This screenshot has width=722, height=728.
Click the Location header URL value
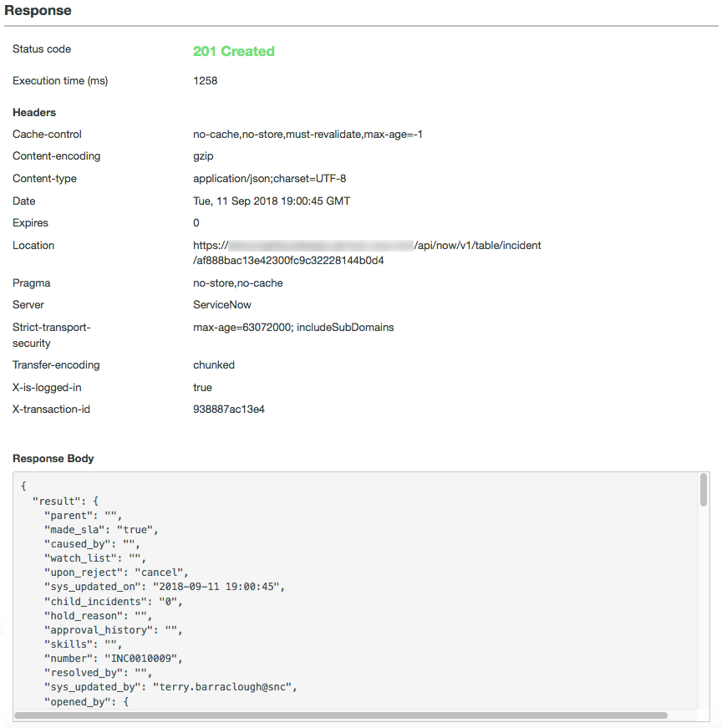pyautogui.click(x=367, y=252)
